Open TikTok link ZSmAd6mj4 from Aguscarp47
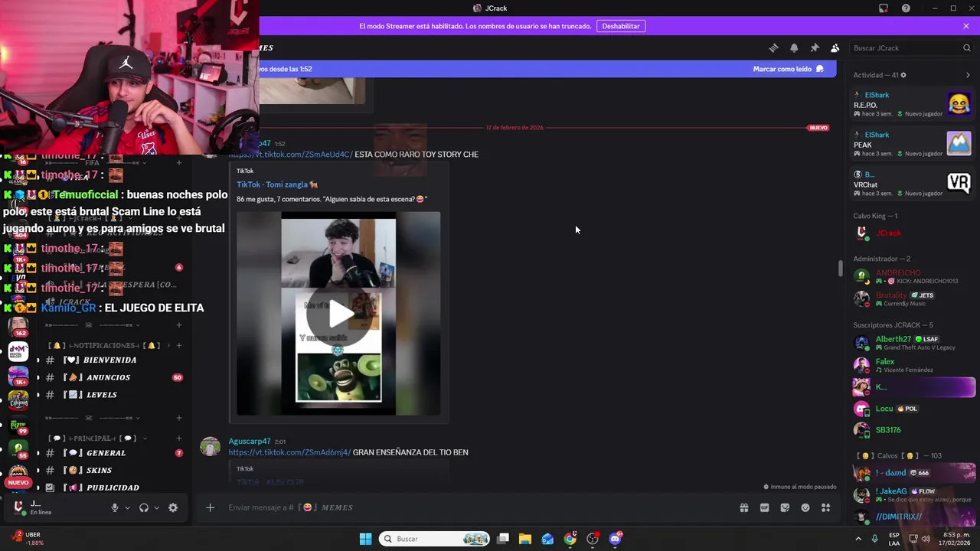The height and width of the screenshot is (551, 980). click(x=289, y=452)
